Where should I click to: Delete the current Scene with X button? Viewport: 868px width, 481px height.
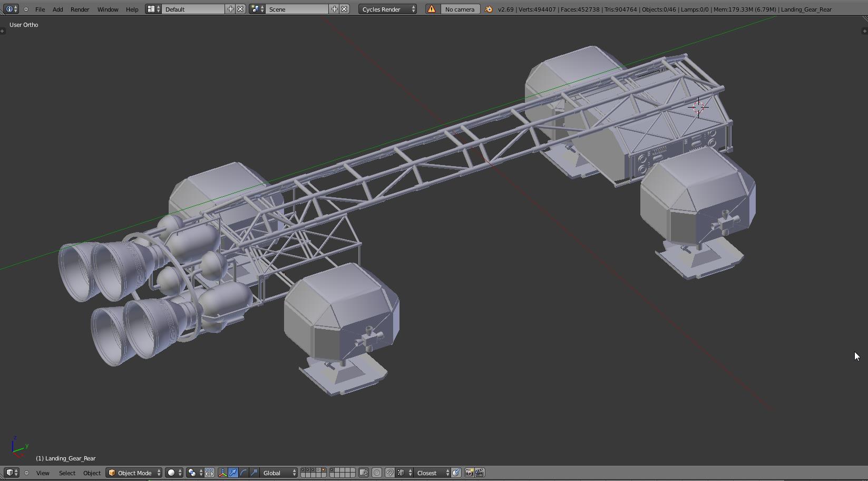[x=344, y=9]
